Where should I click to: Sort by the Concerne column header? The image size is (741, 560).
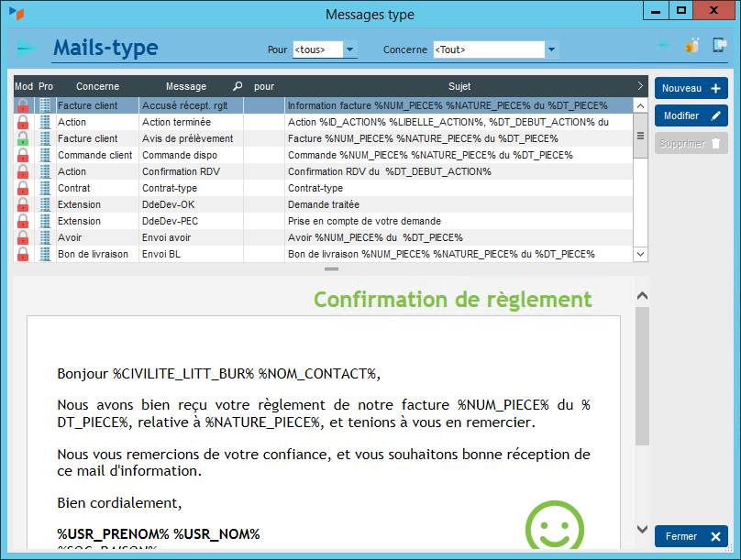(x=97, y=87)
